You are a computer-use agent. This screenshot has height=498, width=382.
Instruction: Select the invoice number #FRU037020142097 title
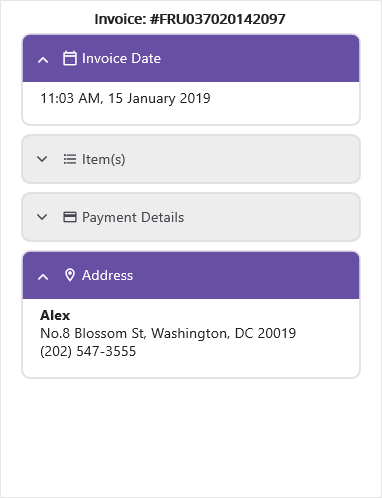click(x=190, y=19)
